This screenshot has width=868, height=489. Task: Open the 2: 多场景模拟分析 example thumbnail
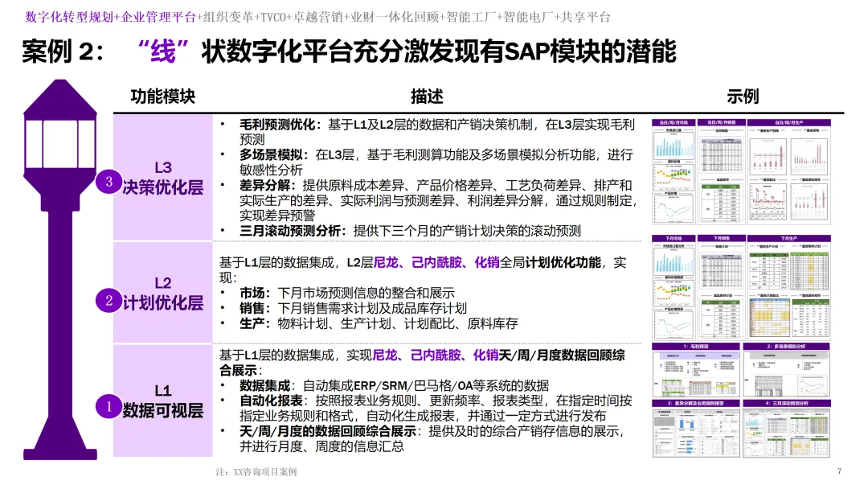(786, 369)
